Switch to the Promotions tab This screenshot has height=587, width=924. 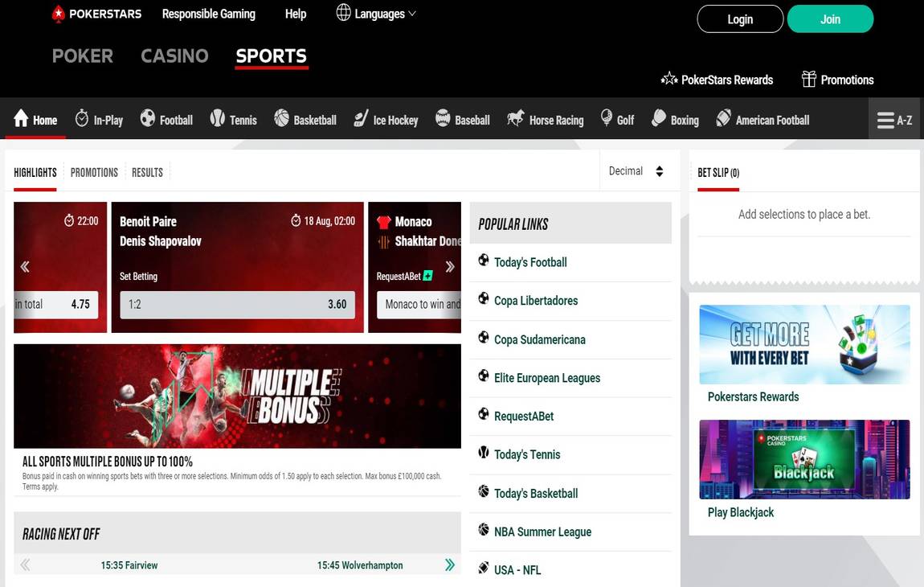[94, 172]
